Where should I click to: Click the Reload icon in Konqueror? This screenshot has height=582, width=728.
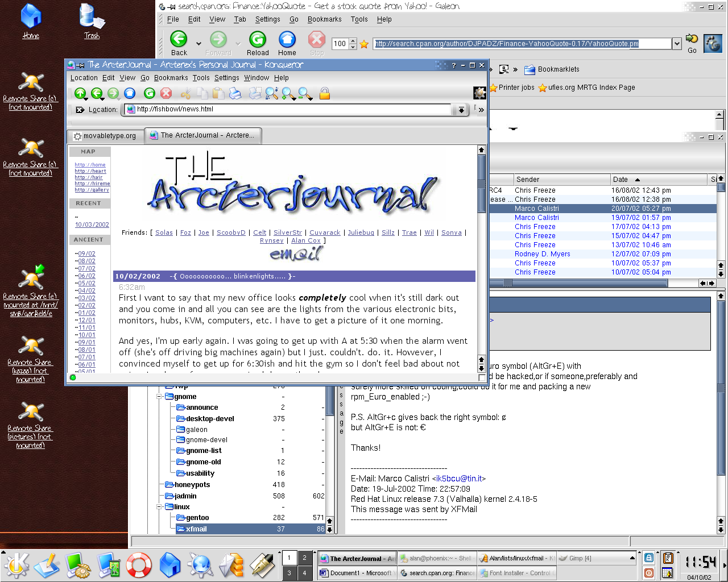point(150,94)
